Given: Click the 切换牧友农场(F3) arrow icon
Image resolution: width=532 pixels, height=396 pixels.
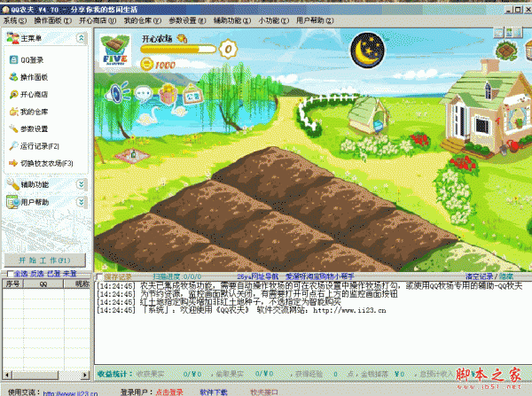Looking at the screenshot, I should tap(13, 163).
